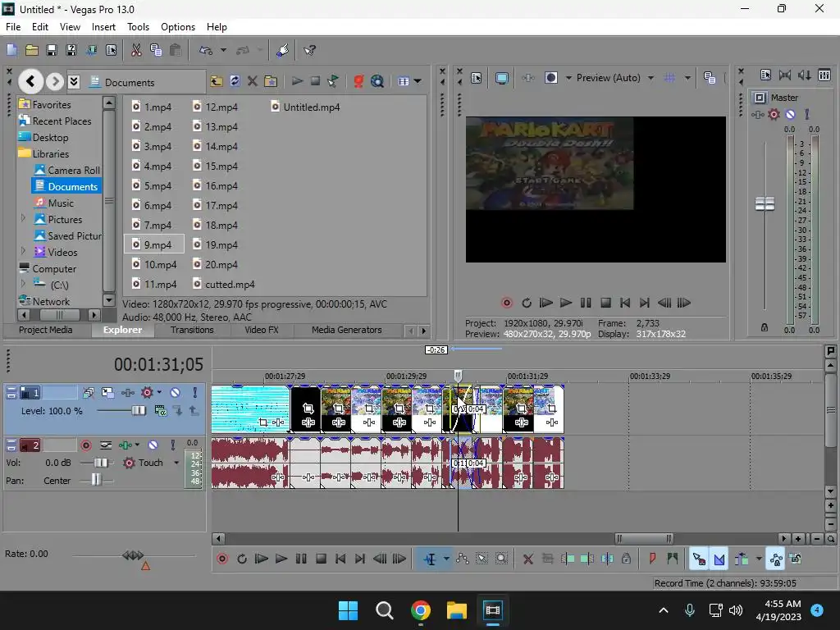Click the Copy Snapshot icon in the preview
840x630 pixels.
(710, 78)
